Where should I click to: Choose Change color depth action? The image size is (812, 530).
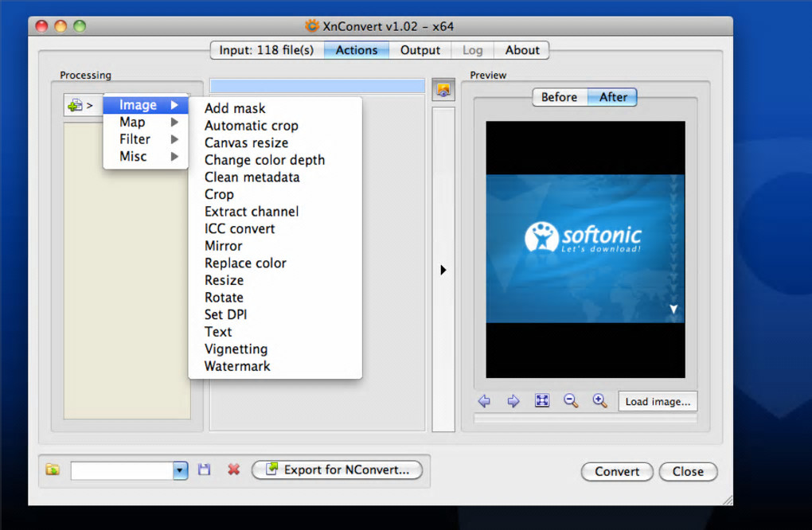(275, 160)
